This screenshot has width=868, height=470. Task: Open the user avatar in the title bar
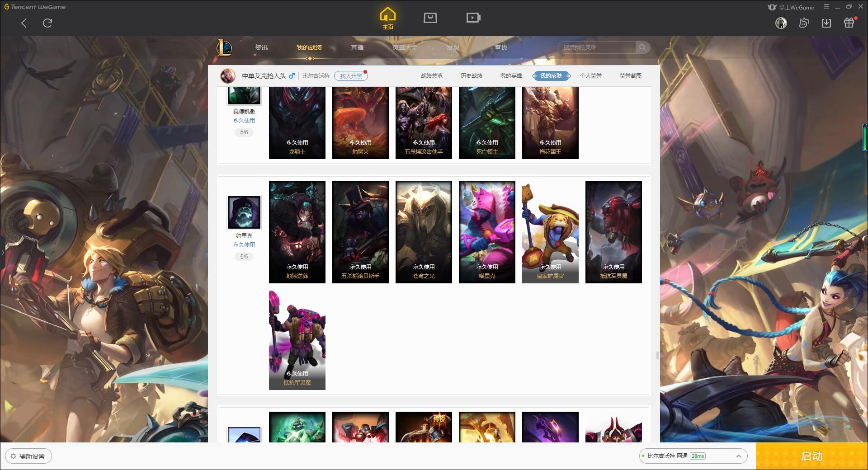pos(781,23)
